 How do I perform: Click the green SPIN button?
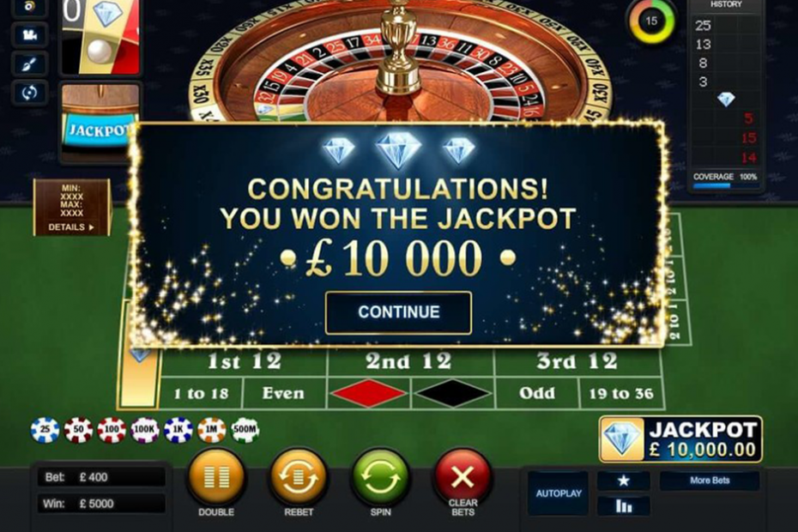coord(380,478)
